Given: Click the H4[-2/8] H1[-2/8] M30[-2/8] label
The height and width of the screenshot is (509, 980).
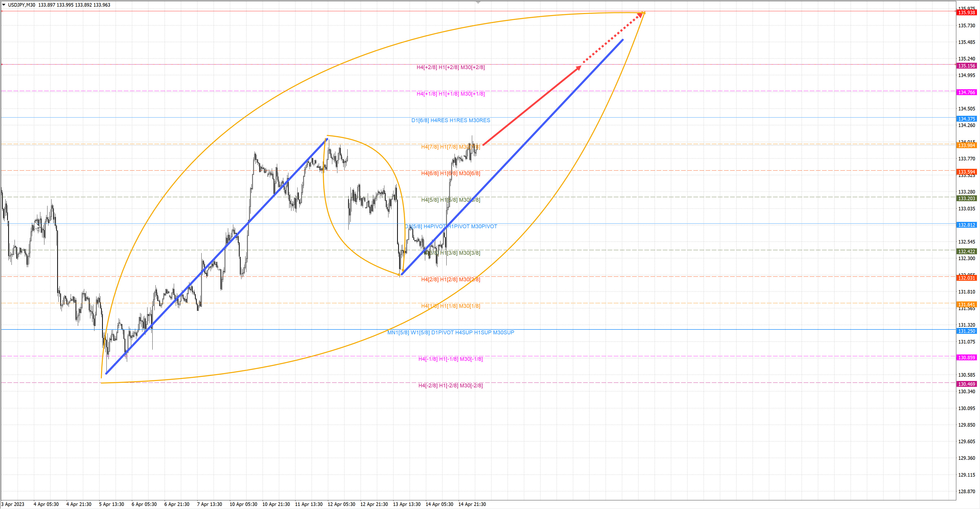Looking at the screenshot, I should (450, 386).
